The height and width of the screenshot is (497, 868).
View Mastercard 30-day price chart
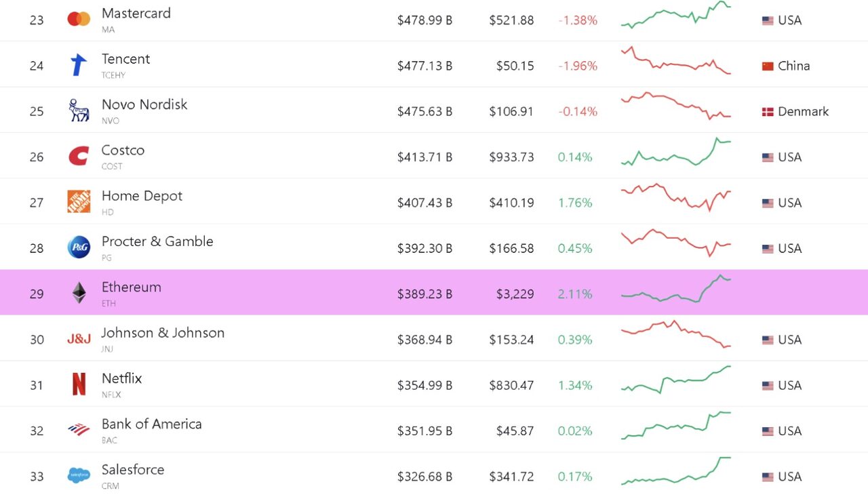pos(676,15)
